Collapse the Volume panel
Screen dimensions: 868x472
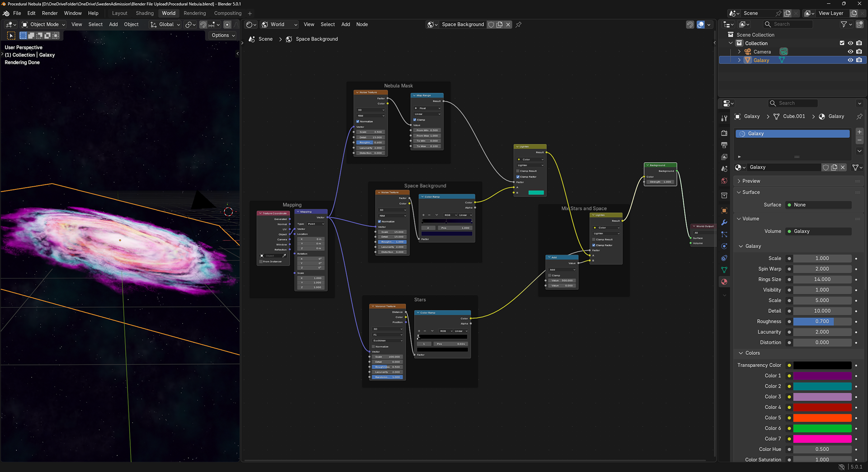tap(750, 219)
